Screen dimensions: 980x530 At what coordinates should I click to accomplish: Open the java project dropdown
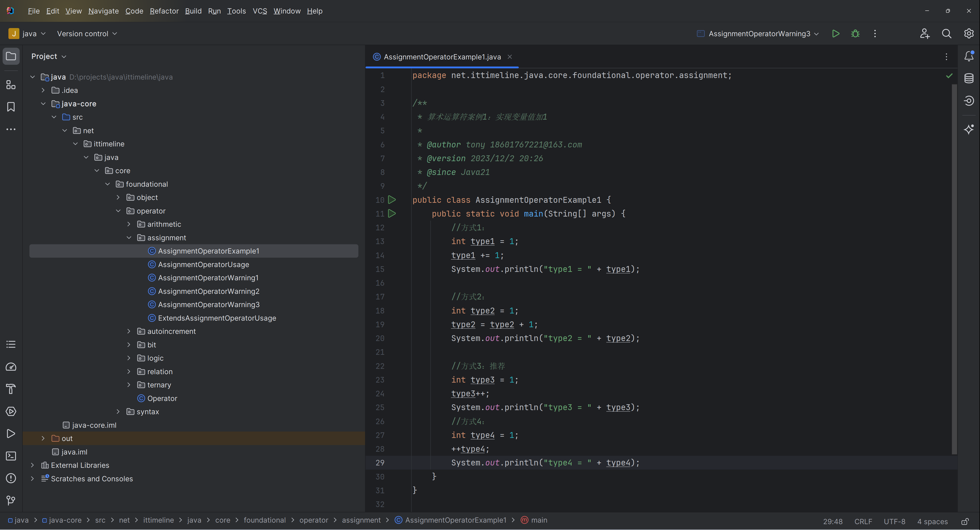(x=27, y=33)
